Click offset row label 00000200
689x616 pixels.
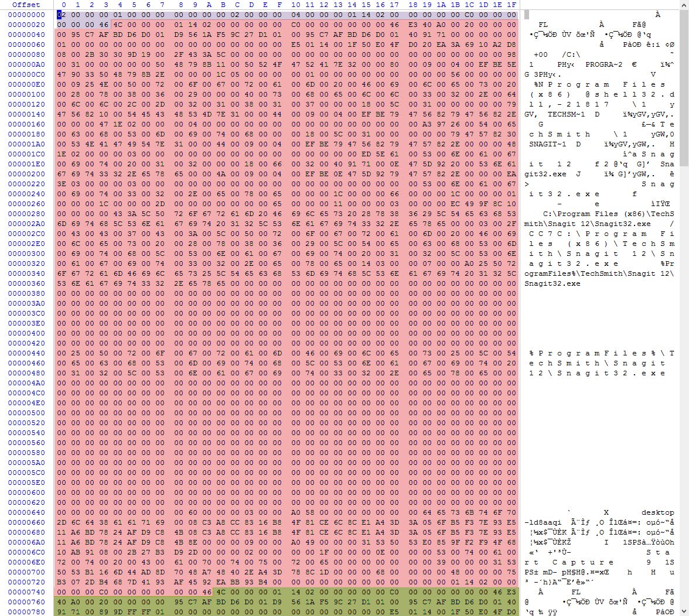click(26, 174)
